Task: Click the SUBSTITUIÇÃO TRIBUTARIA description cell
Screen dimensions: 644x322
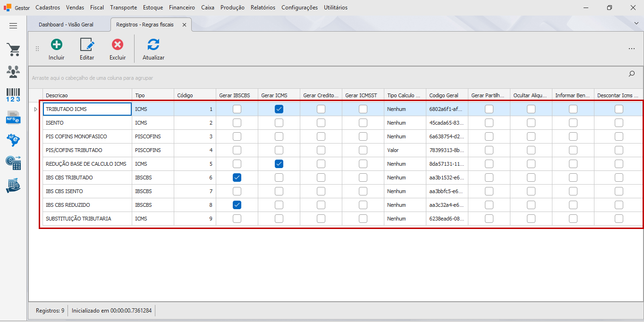Action: [x=87, y=219]
